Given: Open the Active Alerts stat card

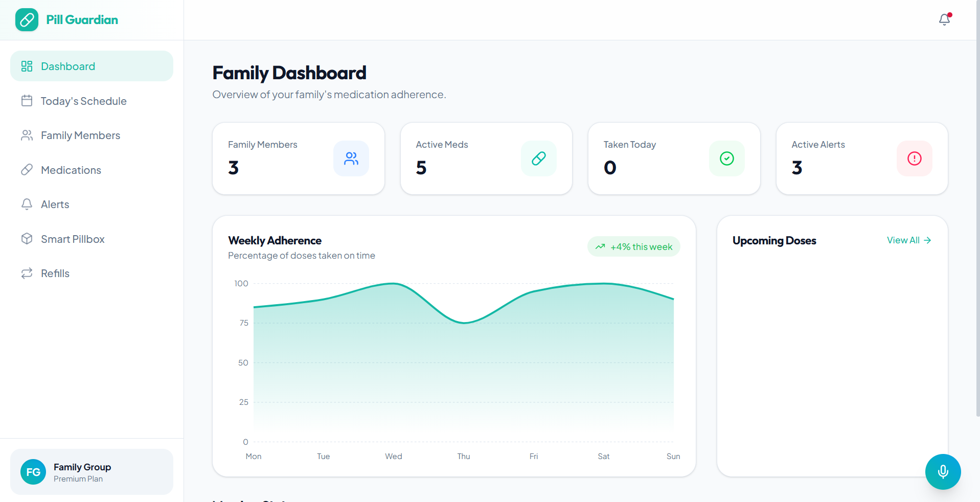Looking at the screenshot, I should (x=862, y=158).
